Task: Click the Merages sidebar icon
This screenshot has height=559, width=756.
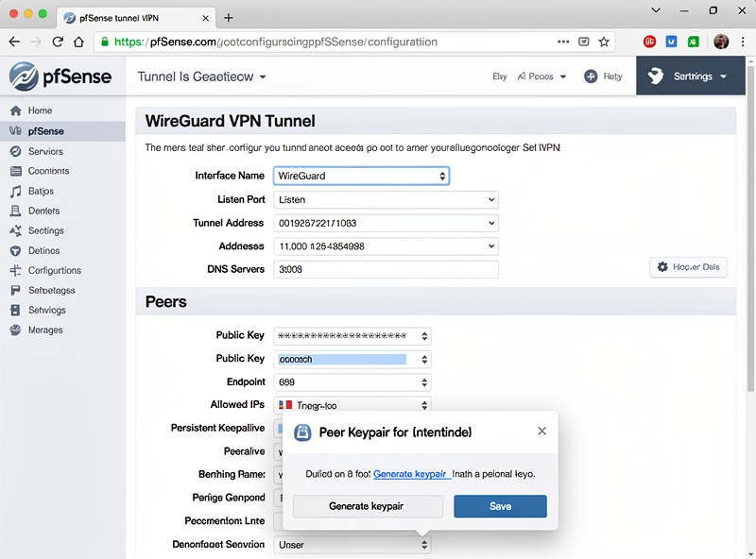Action: pyautogui.click(x=15, y=330)
